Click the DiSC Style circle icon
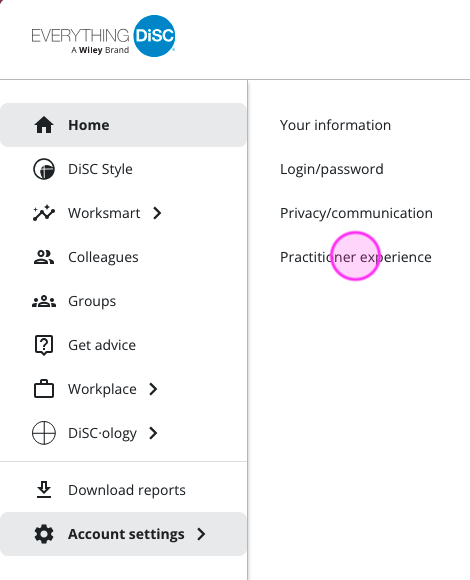 pos(44,169)
